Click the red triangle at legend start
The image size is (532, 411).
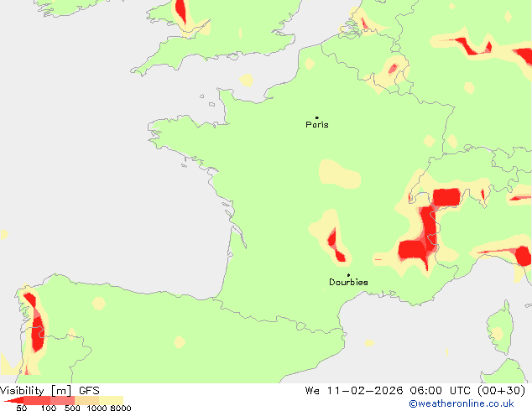15,400
